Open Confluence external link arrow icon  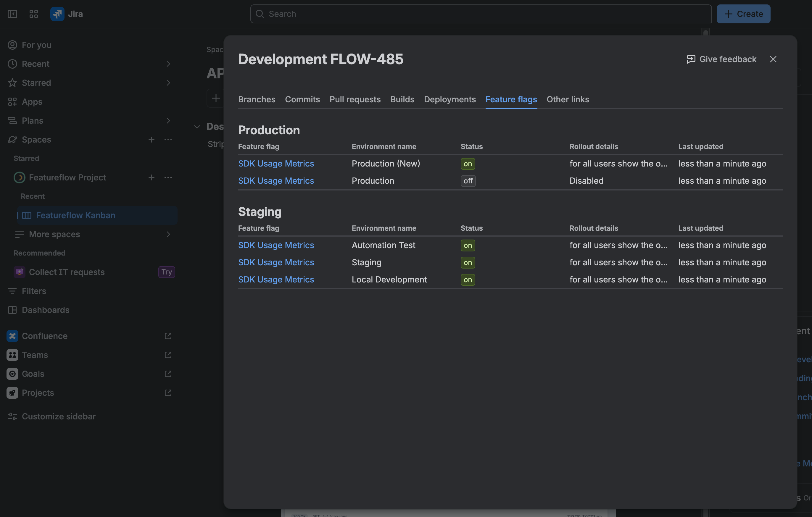click(168, 336)
